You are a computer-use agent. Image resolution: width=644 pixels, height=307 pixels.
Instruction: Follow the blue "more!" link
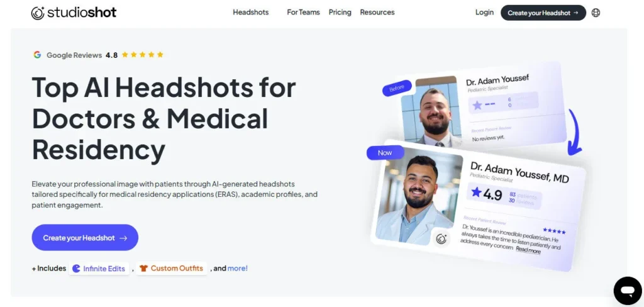pyautogui.click(x=237, y=269)
